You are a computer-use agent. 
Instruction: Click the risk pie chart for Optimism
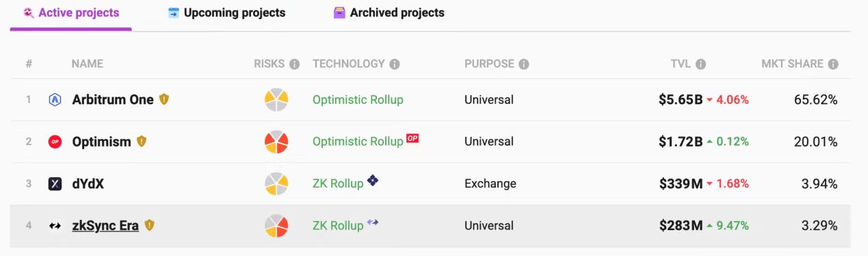coord(276,142)
